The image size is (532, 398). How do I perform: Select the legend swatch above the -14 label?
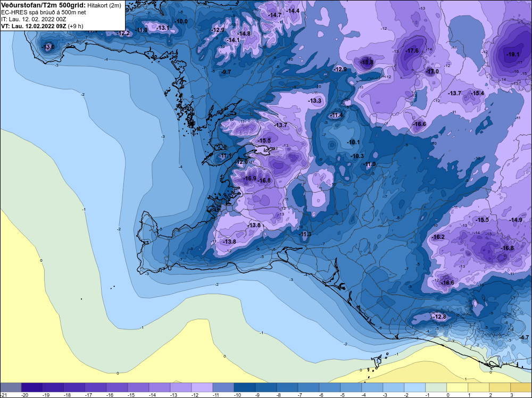click(160, 387)
